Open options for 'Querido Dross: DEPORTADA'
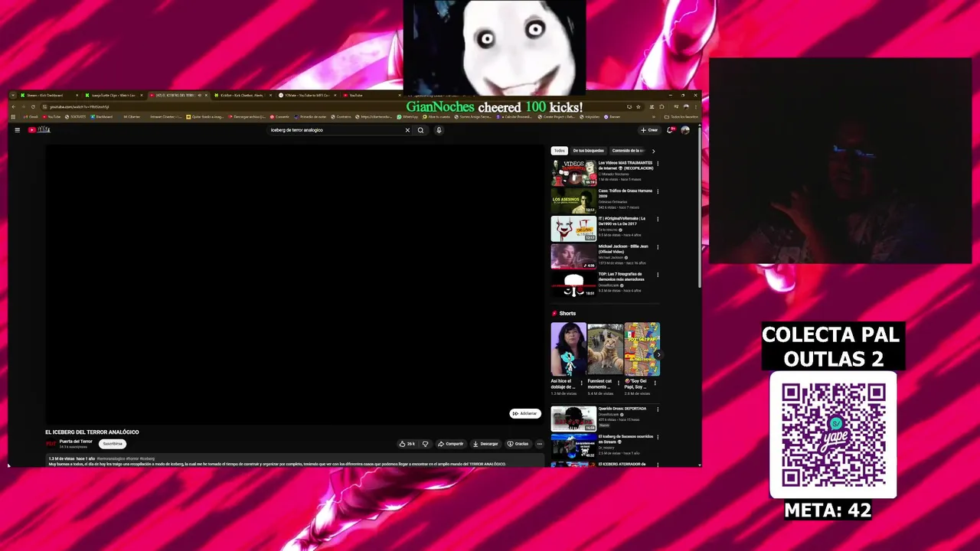 pos(658,409)
